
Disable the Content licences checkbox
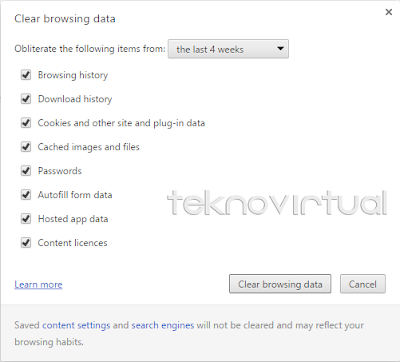tap(26, 243)
